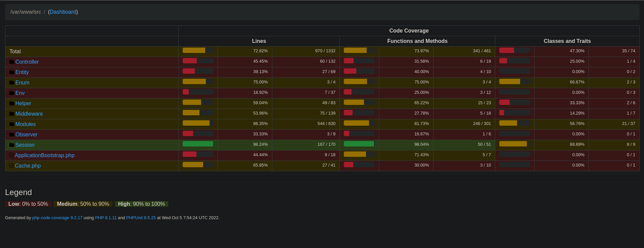This screenshot has width=644, height=248.
Task: Open the Controller directory link
Action: 27,62
